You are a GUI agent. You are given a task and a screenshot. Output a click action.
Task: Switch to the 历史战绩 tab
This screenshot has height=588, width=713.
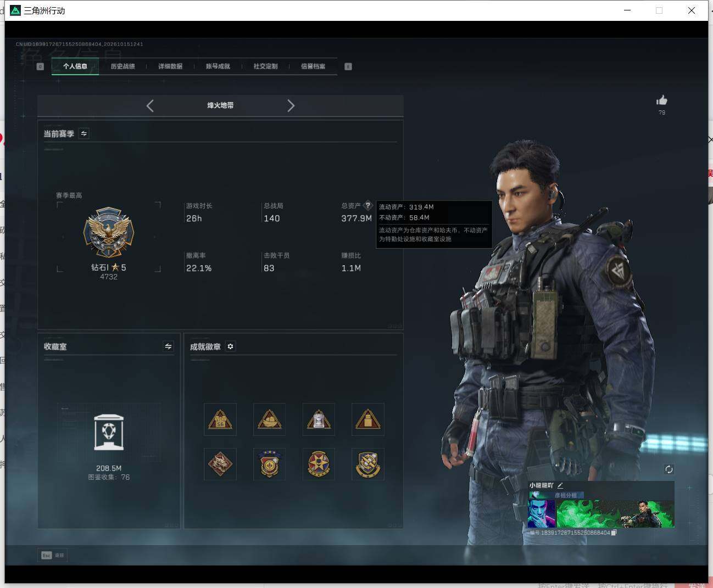[122, 66]
